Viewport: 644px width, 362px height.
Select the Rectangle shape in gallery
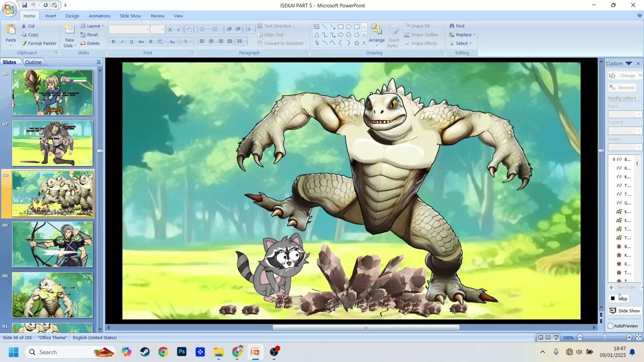click(x=341, y=27)
